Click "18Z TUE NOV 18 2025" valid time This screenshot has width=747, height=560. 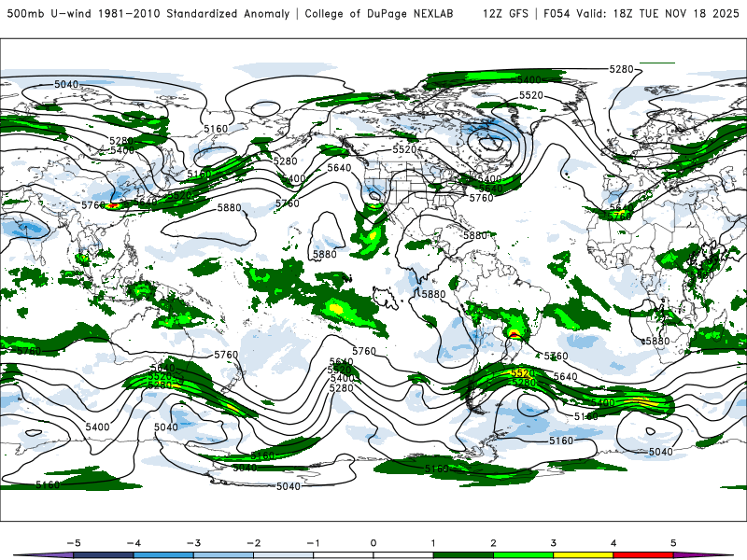[676, 13]
